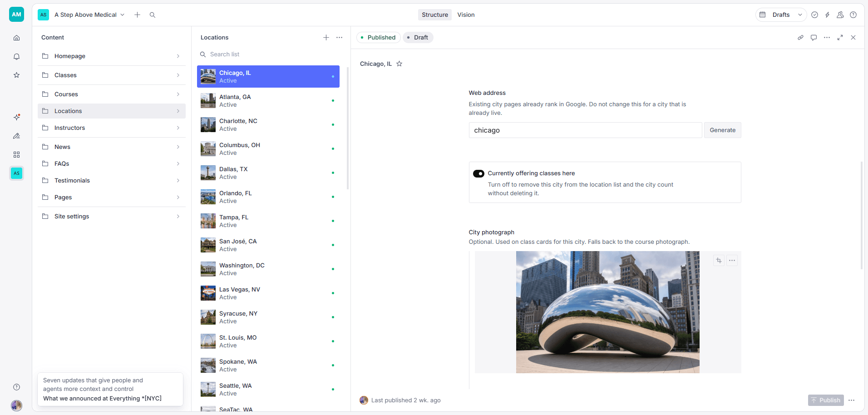868x415 pixels.
Task: Click the Generate button
Action: 722,130
